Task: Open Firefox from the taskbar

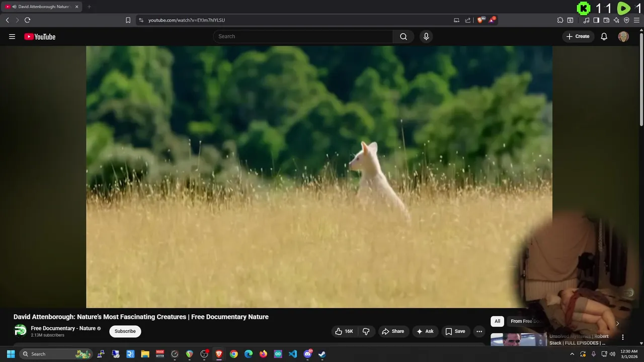Action: 263,354
